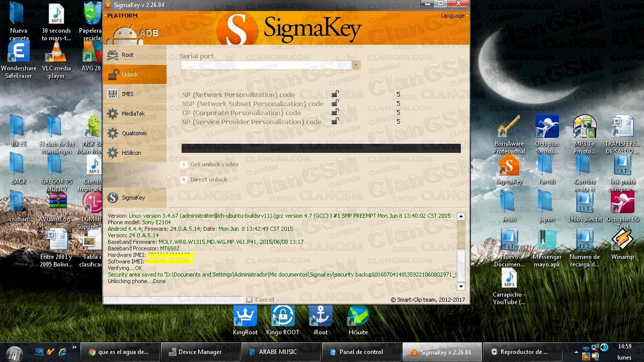This screenshot has height=362, width=644.
Task: Click the taskbar volume icon
Action: pos(604,347)
